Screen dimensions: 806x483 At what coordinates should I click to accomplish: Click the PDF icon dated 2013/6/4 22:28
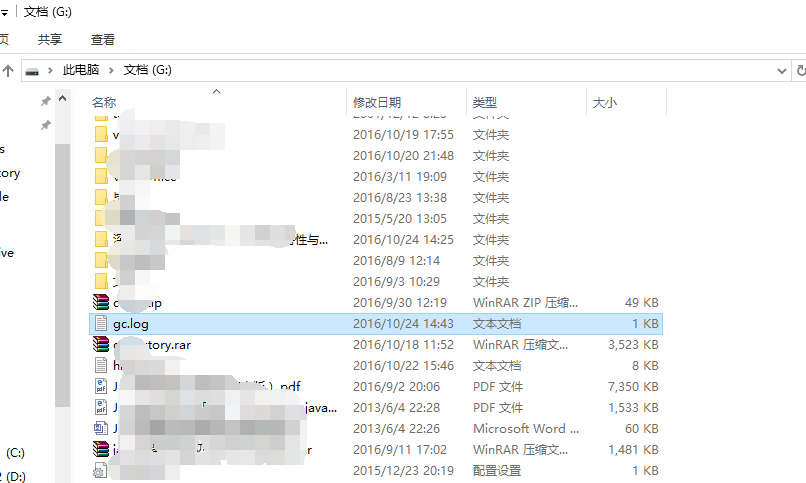click(x=101, y=407)
